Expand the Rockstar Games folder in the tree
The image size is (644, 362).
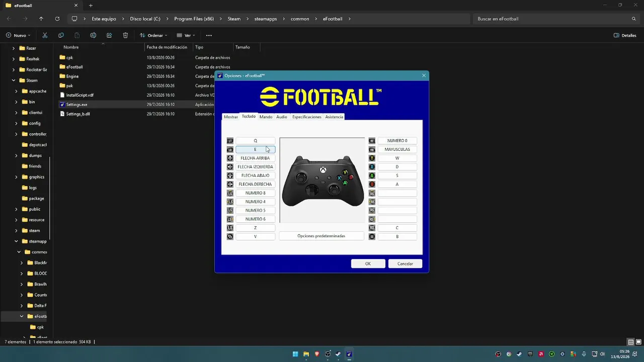14,70
